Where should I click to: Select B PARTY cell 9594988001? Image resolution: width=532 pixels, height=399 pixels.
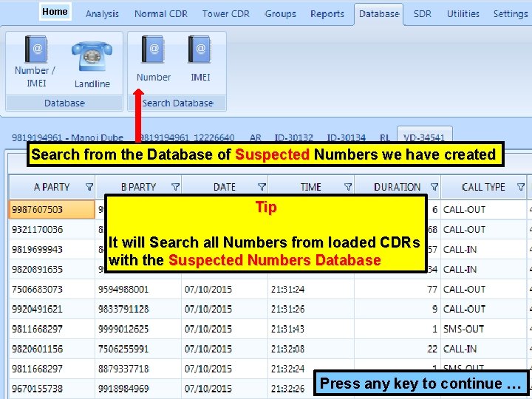tap(138, 289)
